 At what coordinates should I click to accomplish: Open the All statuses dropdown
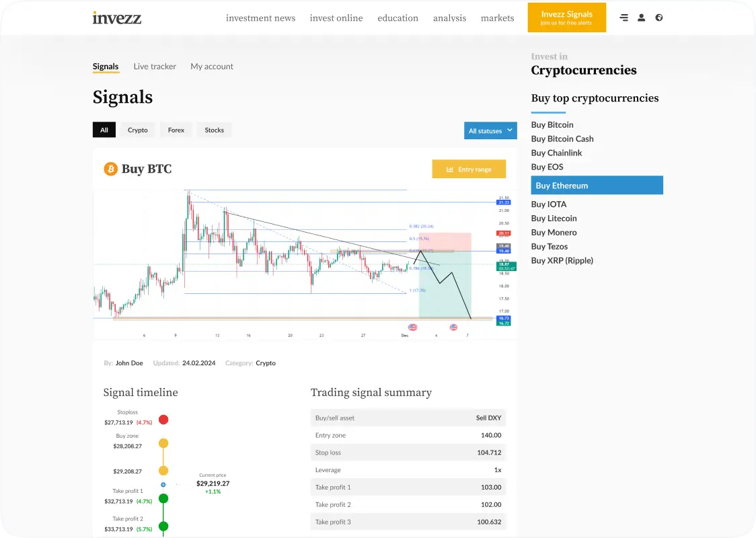click(x=490, y=130)
